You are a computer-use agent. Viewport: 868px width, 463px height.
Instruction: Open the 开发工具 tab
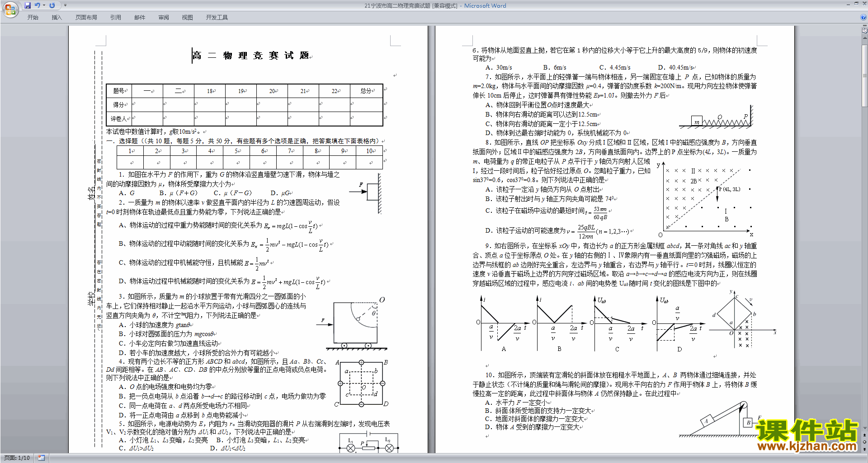(217, 18)
